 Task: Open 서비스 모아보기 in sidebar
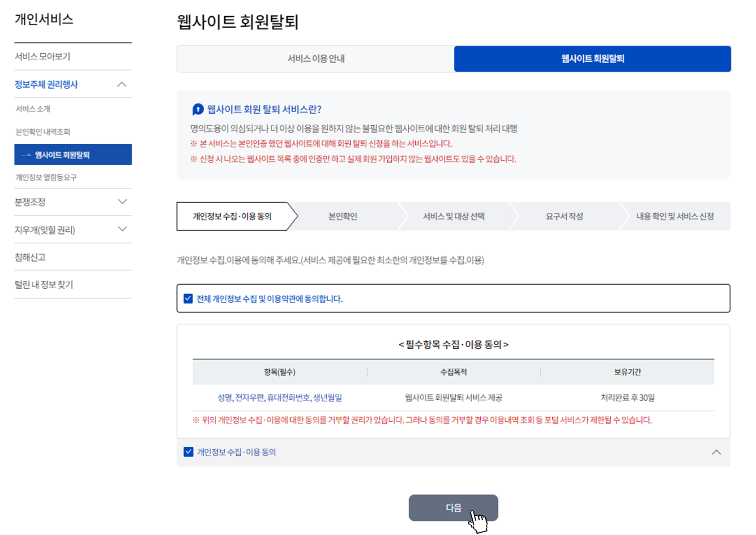[x=43, y=56]
